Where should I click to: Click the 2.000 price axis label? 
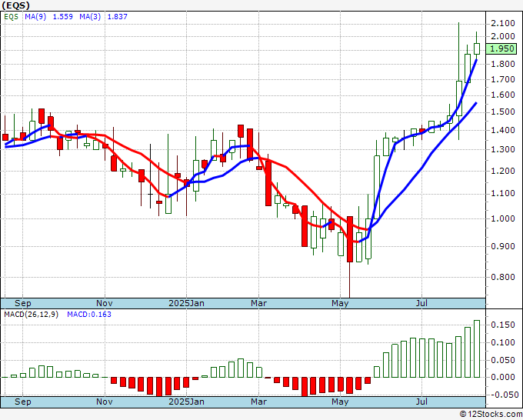pyautogui.click(x=503, y=36)
